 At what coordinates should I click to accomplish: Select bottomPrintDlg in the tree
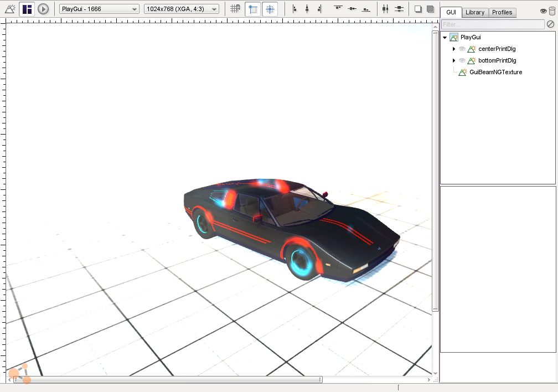(497, 60)
